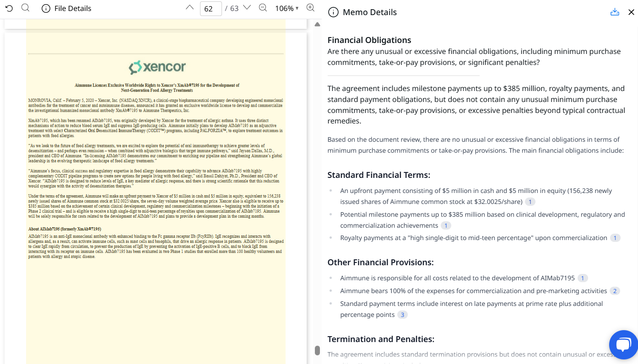Open the document search magnifier

(x=26, y=8)
